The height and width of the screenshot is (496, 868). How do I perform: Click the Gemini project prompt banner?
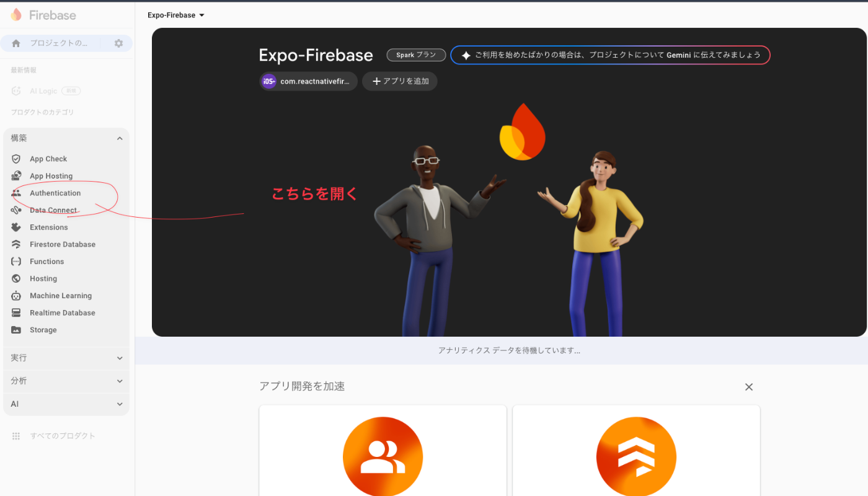[x=611, y=55]
